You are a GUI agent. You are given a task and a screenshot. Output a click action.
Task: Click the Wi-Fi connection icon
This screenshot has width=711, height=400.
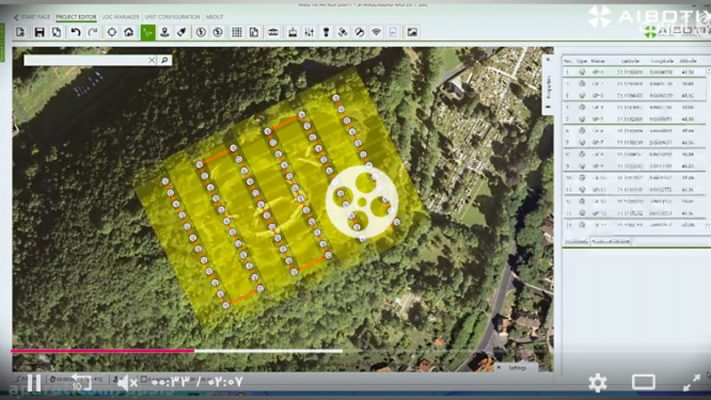tap(376, 32)
